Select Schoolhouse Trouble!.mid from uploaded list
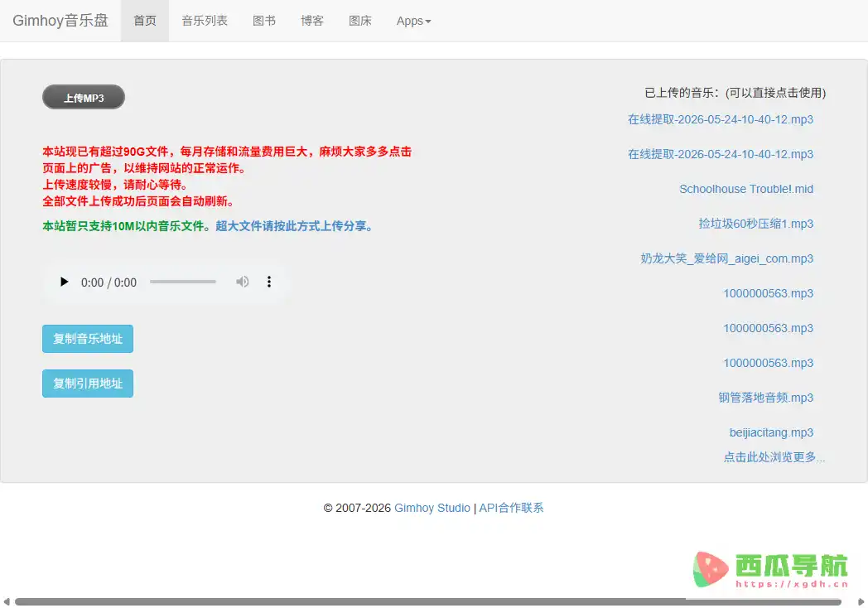Image resolution: width=868 pixels, height=608 pixels. tap(746, 189)
